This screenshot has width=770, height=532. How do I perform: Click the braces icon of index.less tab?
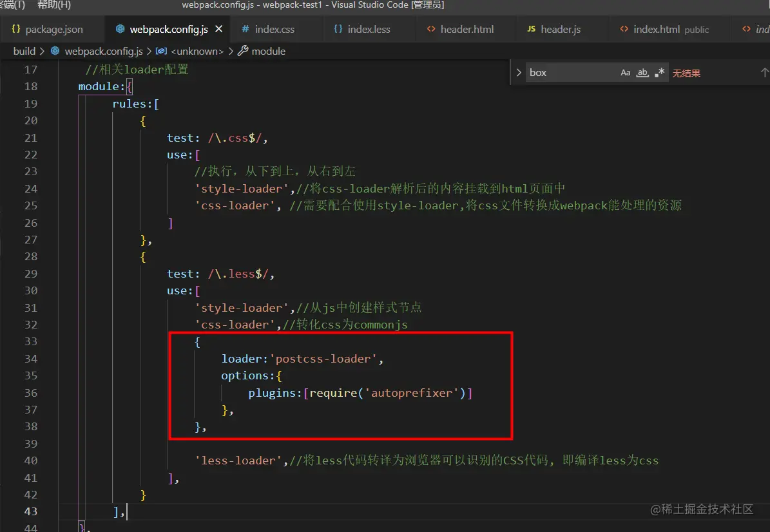click(x=338, y=29)
